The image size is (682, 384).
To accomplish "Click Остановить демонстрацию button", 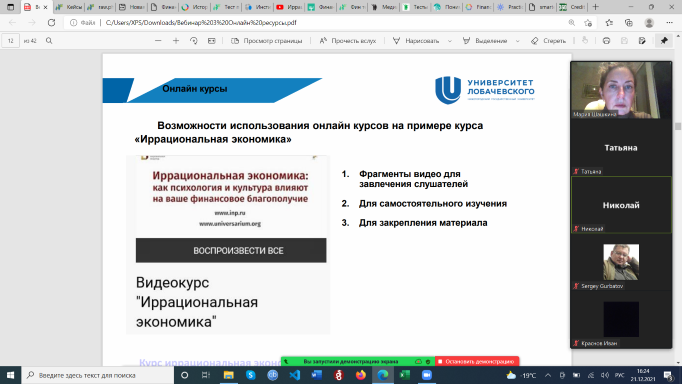I will (x=477, y=361).
